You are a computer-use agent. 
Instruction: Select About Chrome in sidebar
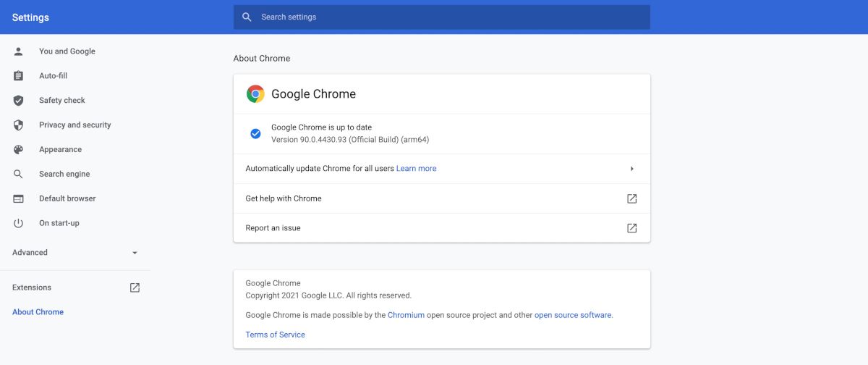(38, 312)
